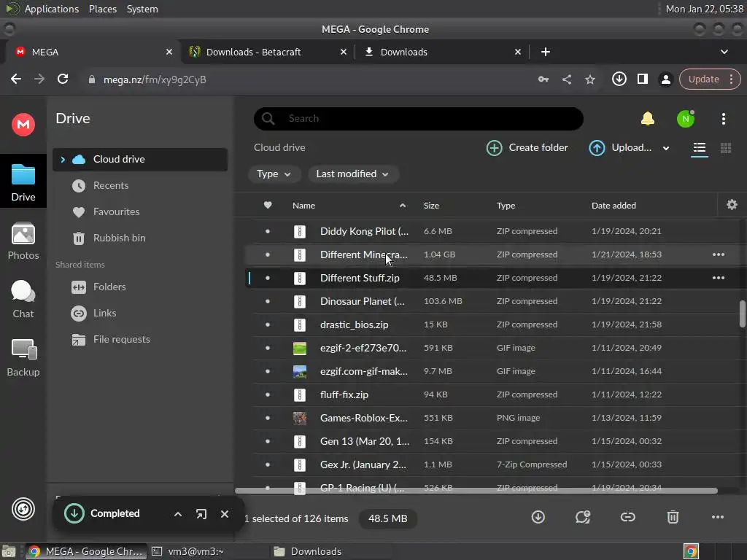Click Create folder button

coord(527,147)
